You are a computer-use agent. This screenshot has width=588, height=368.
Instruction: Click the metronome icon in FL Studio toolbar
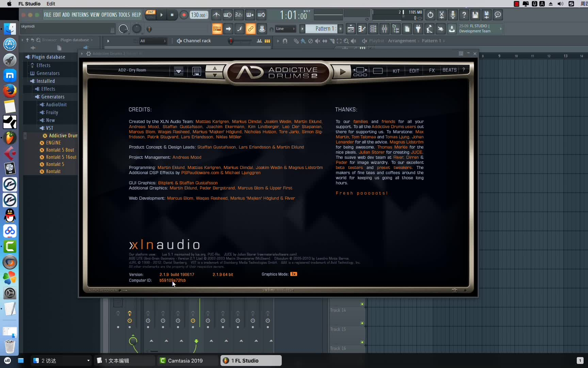(x=216, y=15)
